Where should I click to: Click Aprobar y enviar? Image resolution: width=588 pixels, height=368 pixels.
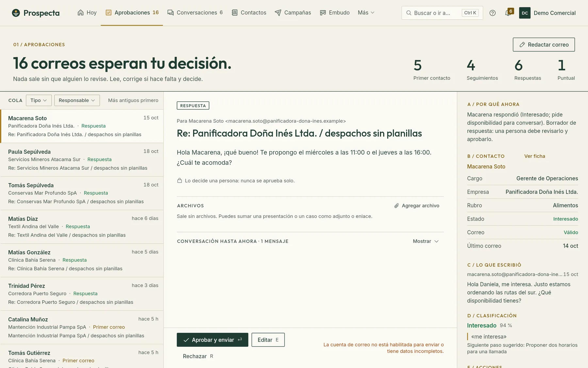212,340
